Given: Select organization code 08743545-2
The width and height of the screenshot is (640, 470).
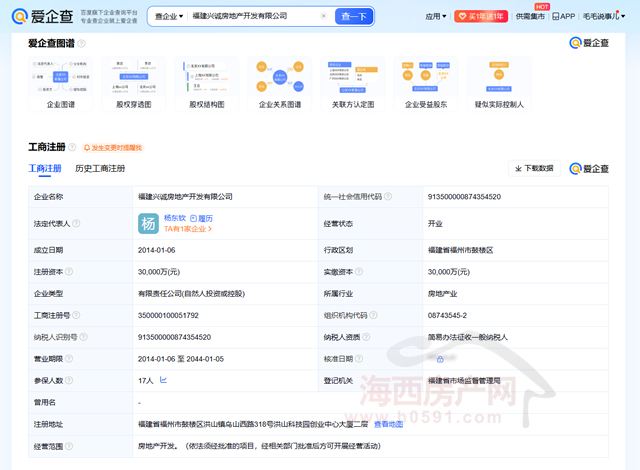Looking at the screenshot, I should (x=447, y=315).
